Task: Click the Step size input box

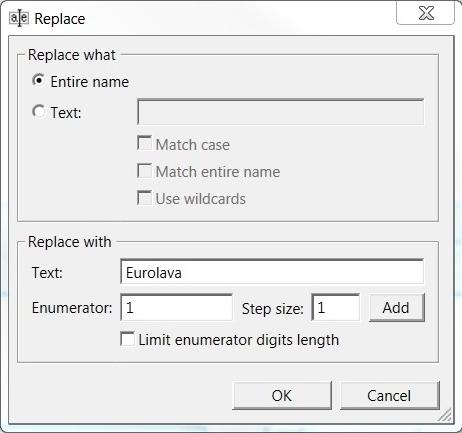Action: [x=336, y=307]
